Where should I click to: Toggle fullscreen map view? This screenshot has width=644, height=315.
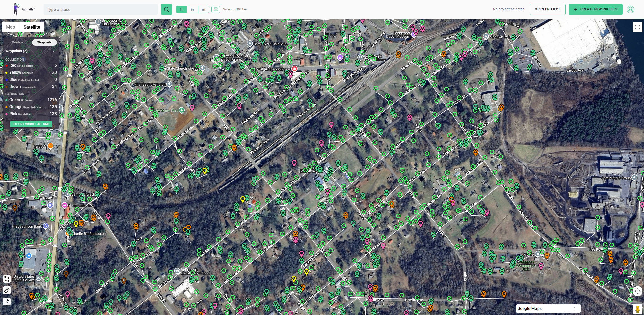pyautogui.click(x=637, y=27)
